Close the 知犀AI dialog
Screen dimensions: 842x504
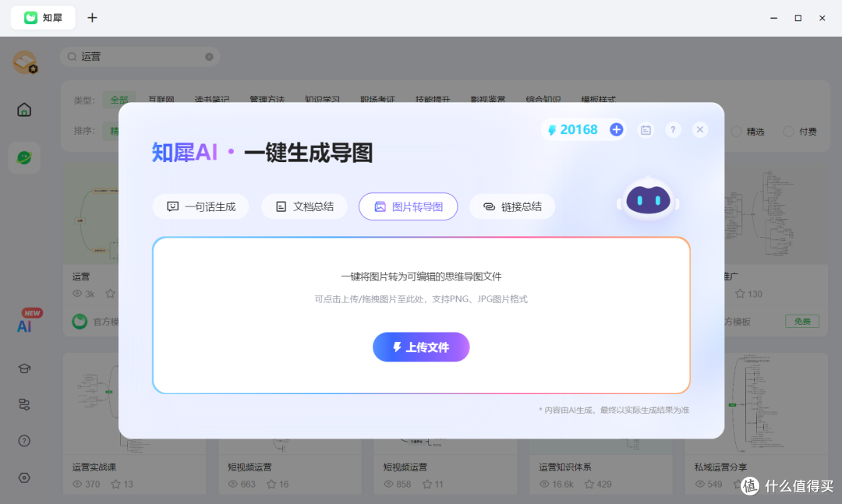pos(699,130)
